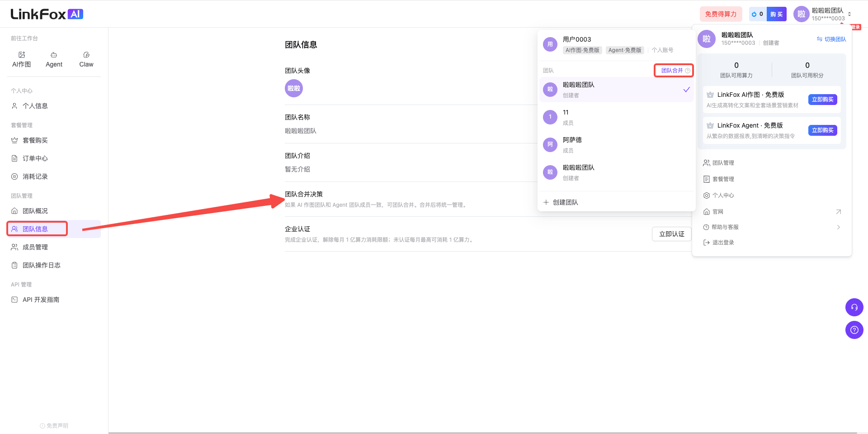Select the last 啦啦啦团队 entry in the list
Viewport: 868px width, 434px height.
pyautogui.click(x=616, y=172)
